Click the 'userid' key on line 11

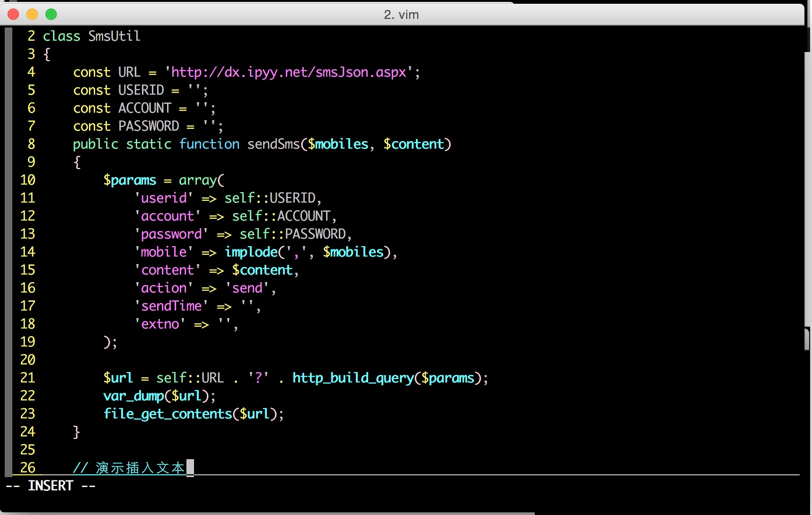[164, 198]
